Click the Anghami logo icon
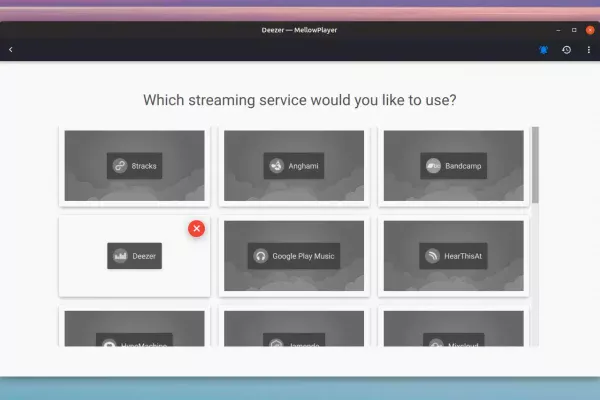The image size is (600, 400). click(x=276, y=166)
